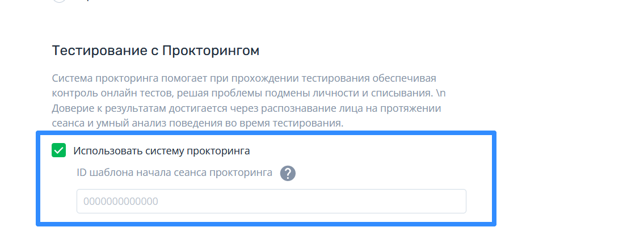The image size is (644, 252).
Task: Click the stray '\n' characters in the description
Action: click(x=441, y=93)
